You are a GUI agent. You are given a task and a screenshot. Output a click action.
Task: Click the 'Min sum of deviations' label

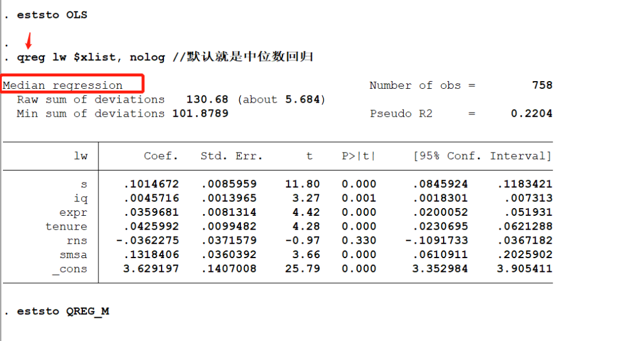[91, 114]
